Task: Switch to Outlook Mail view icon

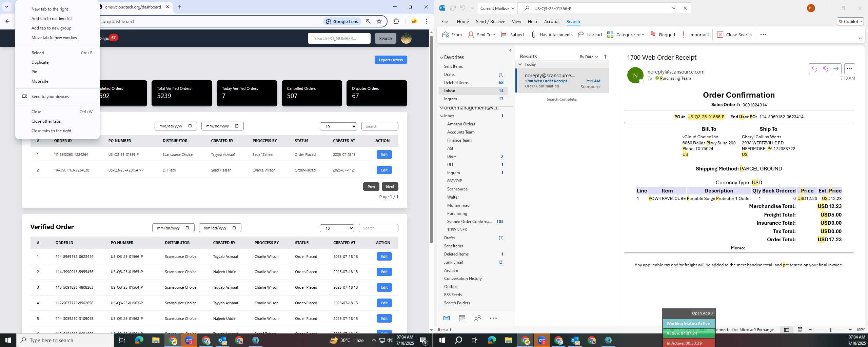Action: point(447,318)
